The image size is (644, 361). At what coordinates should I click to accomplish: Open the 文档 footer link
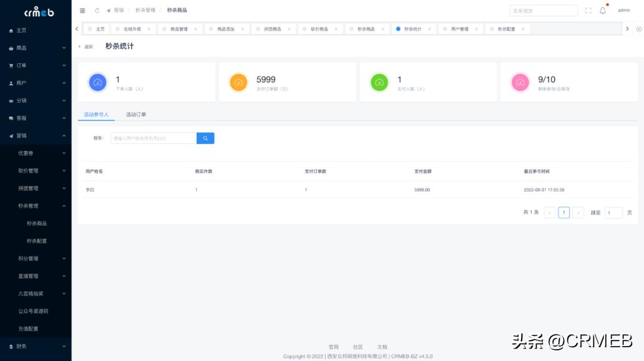click(382, 346)
